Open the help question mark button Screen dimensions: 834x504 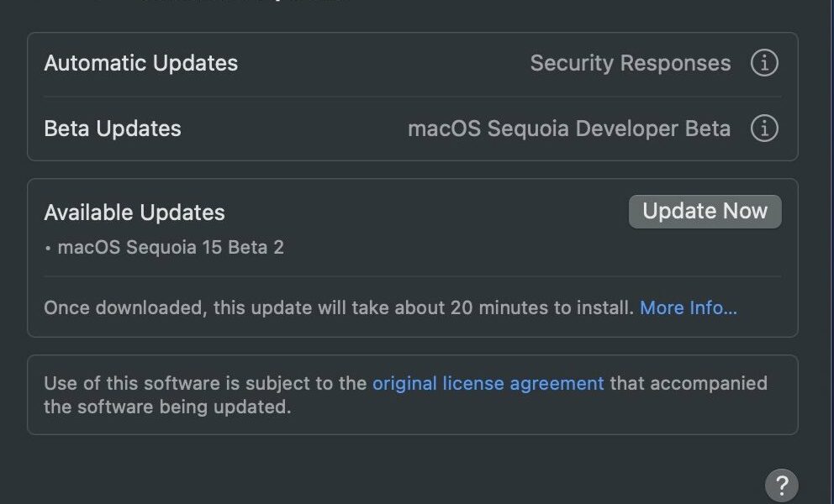point(781,485)
